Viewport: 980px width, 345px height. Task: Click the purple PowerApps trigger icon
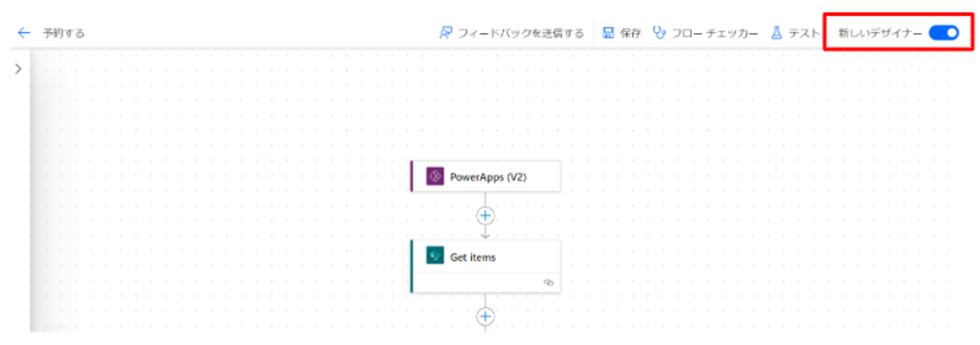pos(434,177)
